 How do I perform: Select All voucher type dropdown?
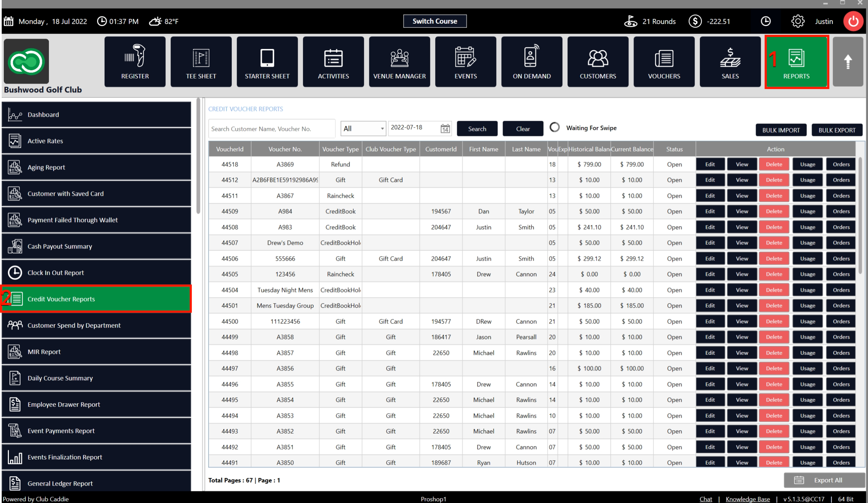tap(361, 128)
